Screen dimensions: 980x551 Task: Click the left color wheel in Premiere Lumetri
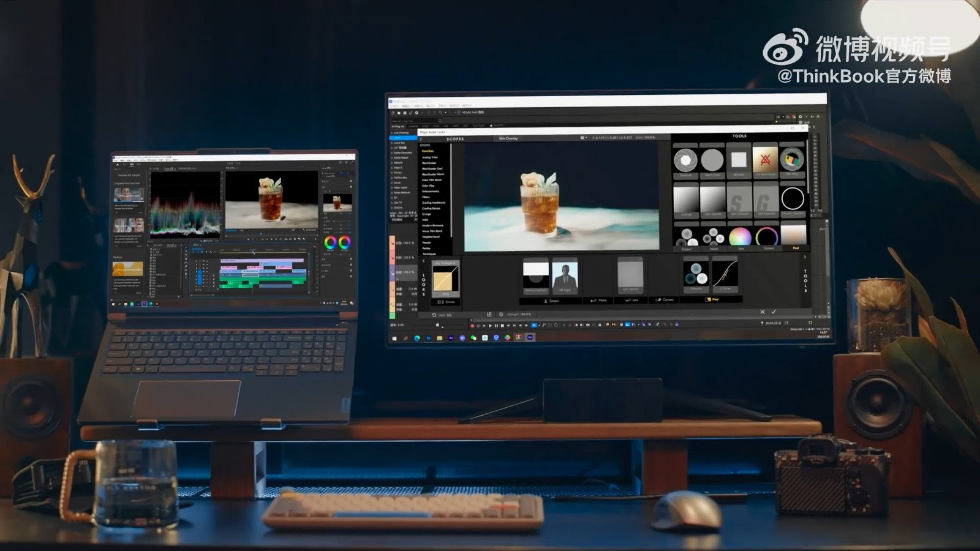click(330, 243)
